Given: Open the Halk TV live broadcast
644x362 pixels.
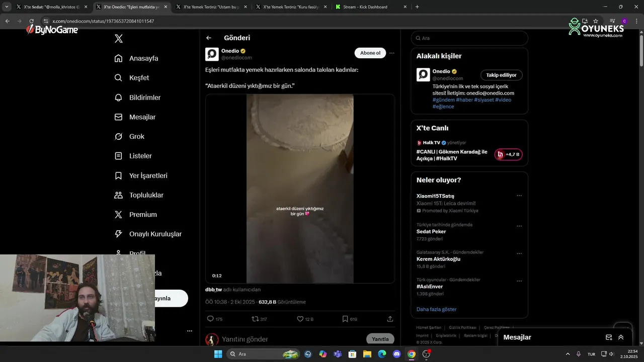Looking at the screenshot, I should point(452,155).
